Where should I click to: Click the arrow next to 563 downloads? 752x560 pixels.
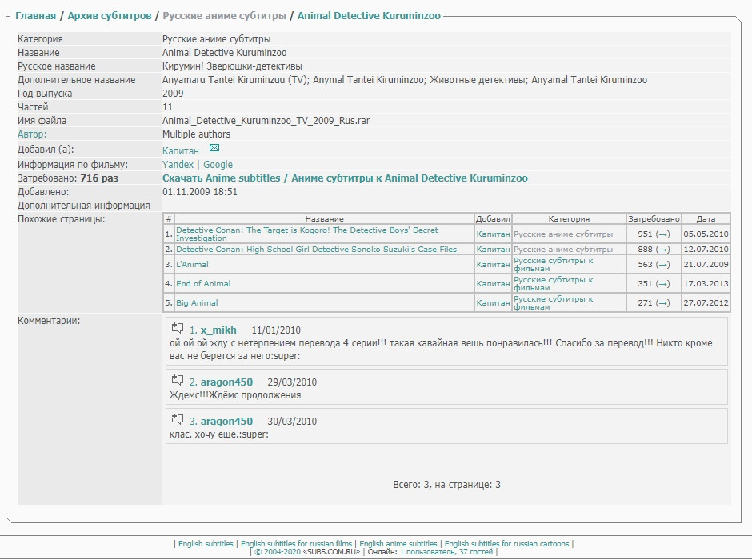pyautogui.click(x=662, y=265)
